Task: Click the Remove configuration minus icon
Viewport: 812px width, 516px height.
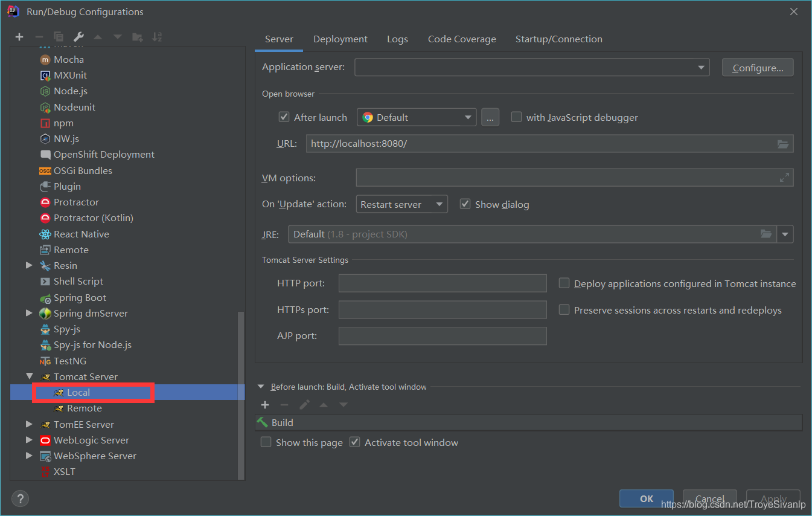Action: coord(39,37)
